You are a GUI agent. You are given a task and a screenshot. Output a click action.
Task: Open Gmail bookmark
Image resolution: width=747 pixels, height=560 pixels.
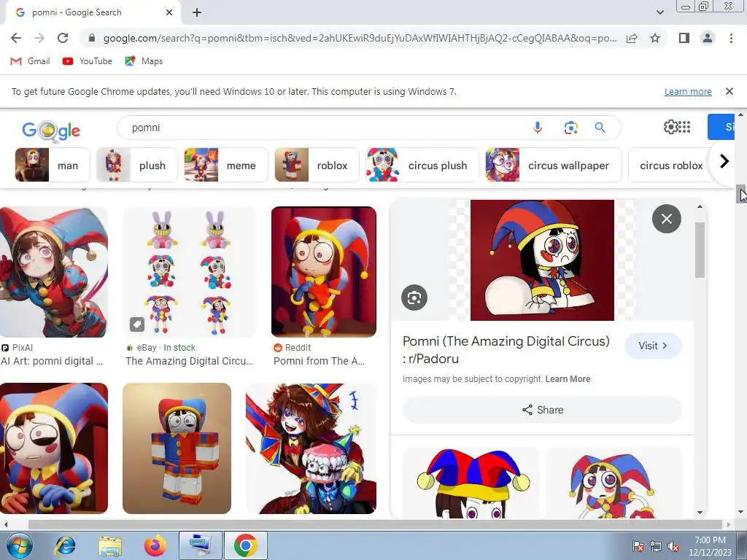pyautogui.click(x=30, y=61)
